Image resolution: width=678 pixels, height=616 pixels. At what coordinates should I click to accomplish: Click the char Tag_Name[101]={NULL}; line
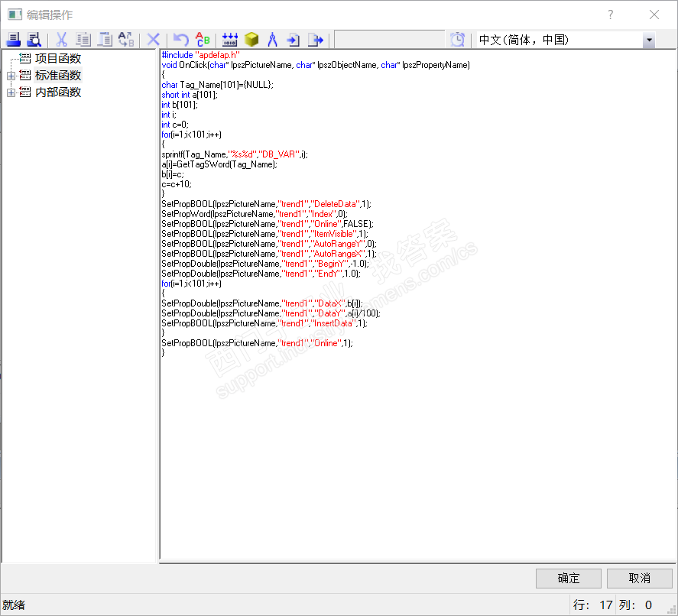(218, 85)
